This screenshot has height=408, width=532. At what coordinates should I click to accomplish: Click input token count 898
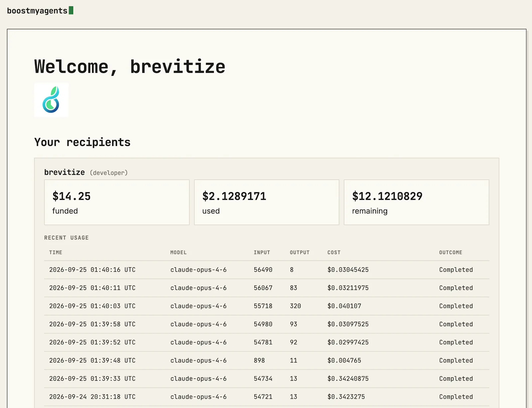click(259, 360)
